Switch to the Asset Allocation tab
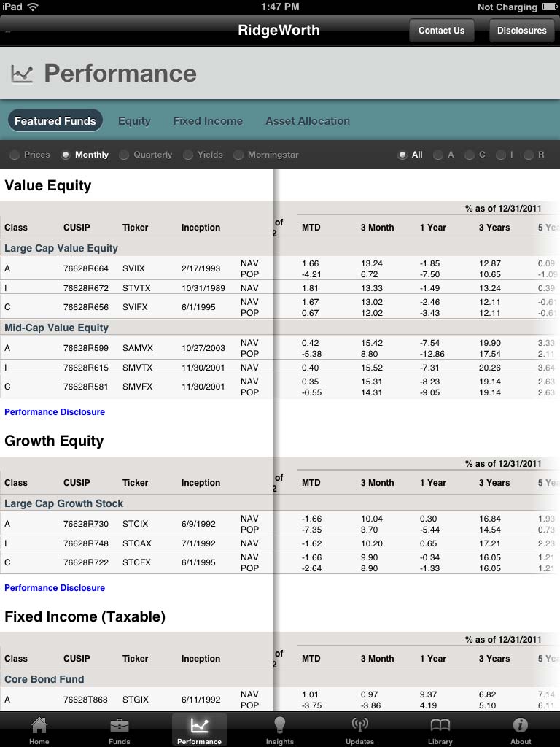The height and width of the screenshot is (747, 560). 308,121
